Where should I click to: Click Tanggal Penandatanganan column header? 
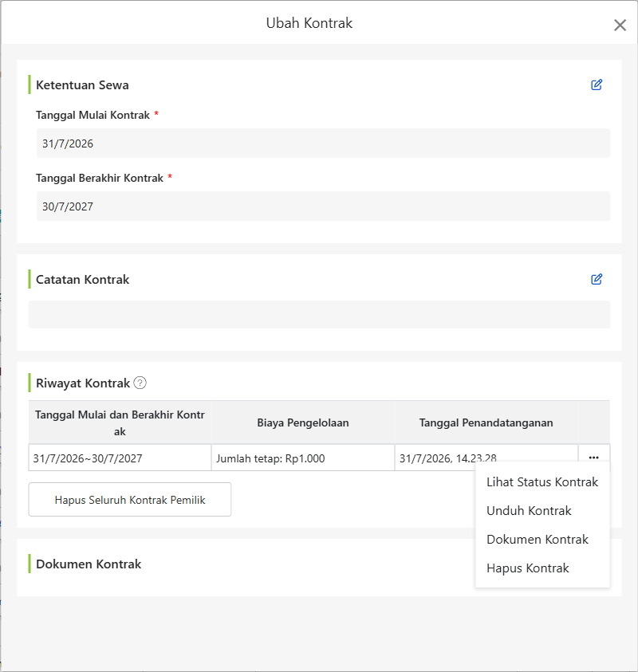[x=486, y=423]
